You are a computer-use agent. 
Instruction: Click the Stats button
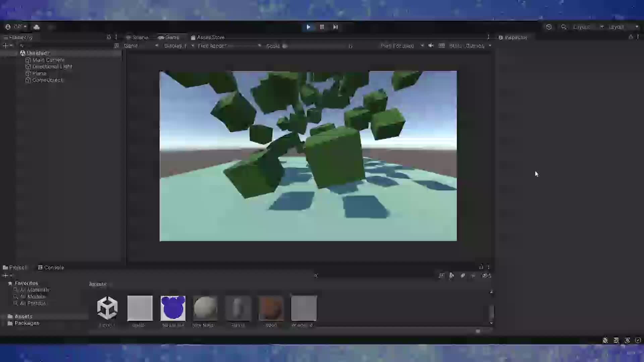[x=455, y=46]
